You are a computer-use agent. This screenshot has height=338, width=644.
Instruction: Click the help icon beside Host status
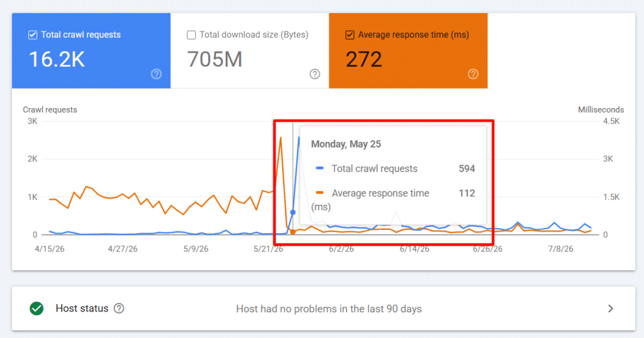[x=119, y=308]
